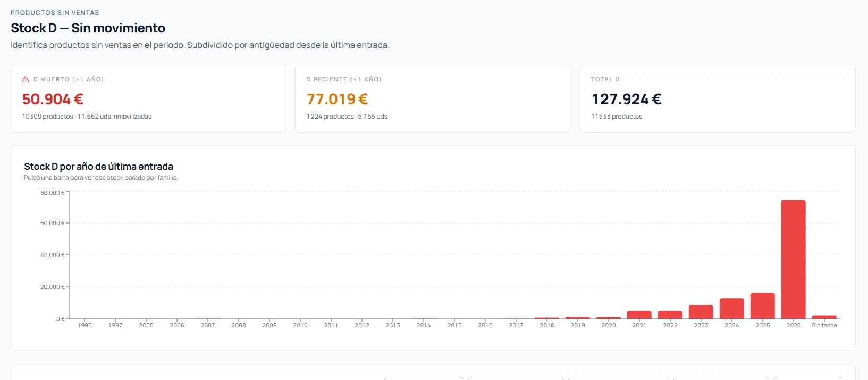Click the '127.924 €' total value
868x380 pixels.
[x=626, y=99]
